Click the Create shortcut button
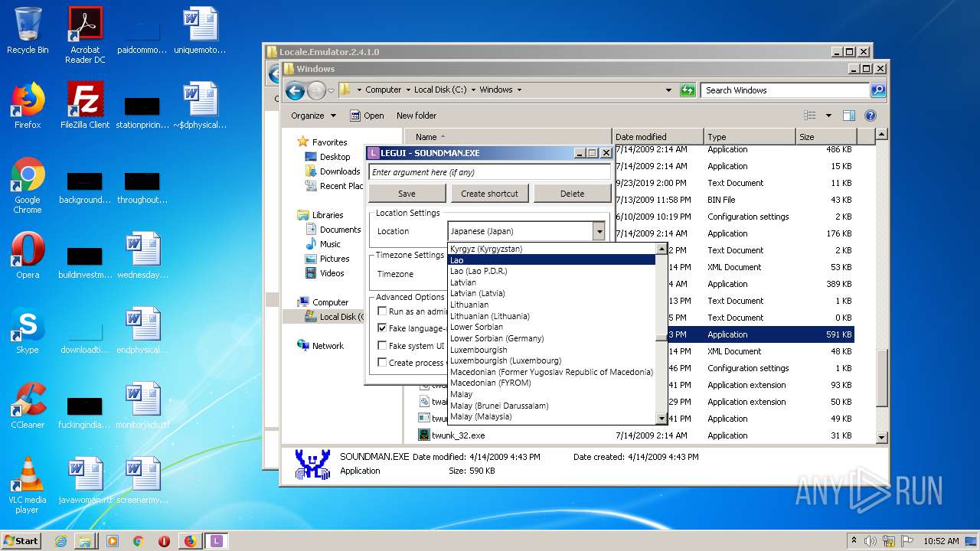980x551 pixels. point(489,194)
